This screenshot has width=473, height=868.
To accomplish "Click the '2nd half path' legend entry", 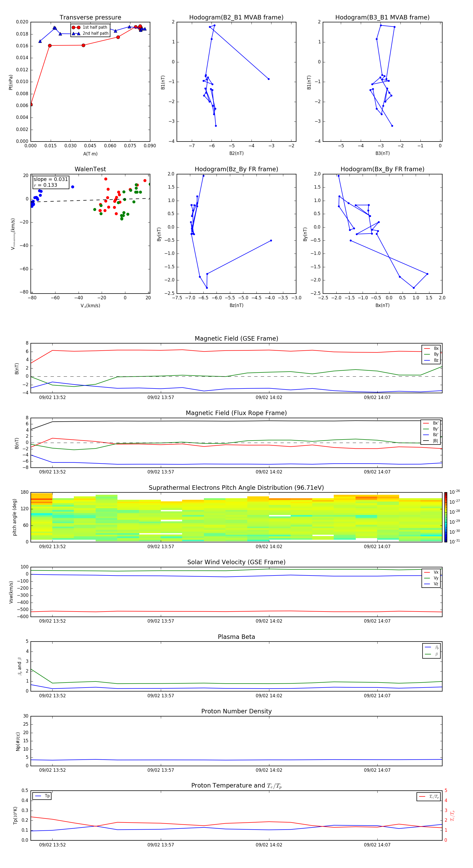I will 90,33.
